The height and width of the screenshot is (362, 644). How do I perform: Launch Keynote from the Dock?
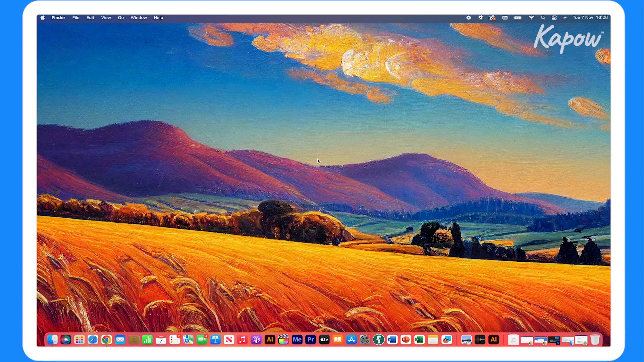[215, 340]
